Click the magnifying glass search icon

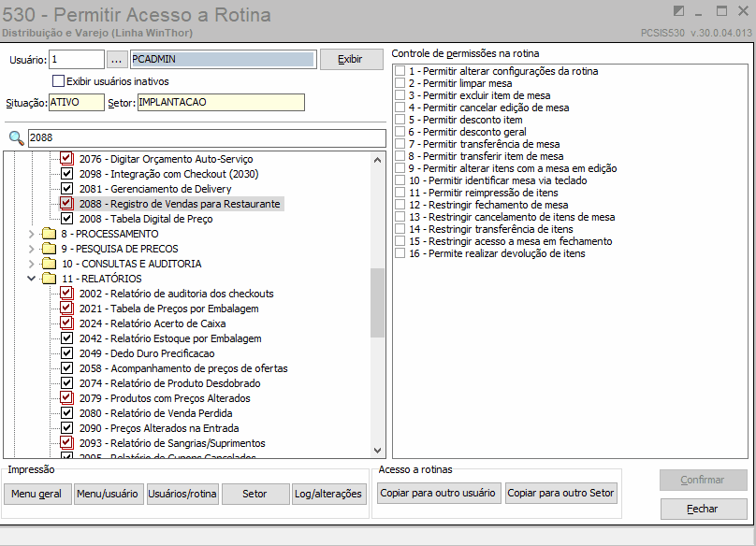pyautogui.click(x=17, y=137)
